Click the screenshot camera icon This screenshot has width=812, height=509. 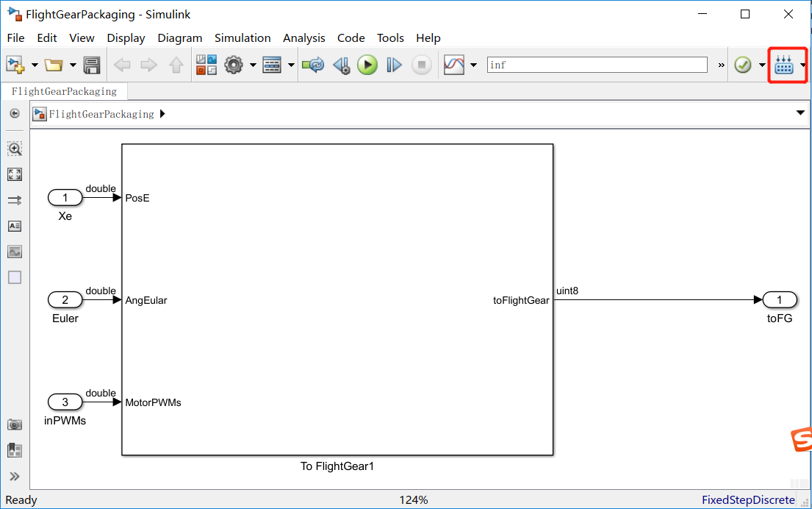(x=15, y=425)
